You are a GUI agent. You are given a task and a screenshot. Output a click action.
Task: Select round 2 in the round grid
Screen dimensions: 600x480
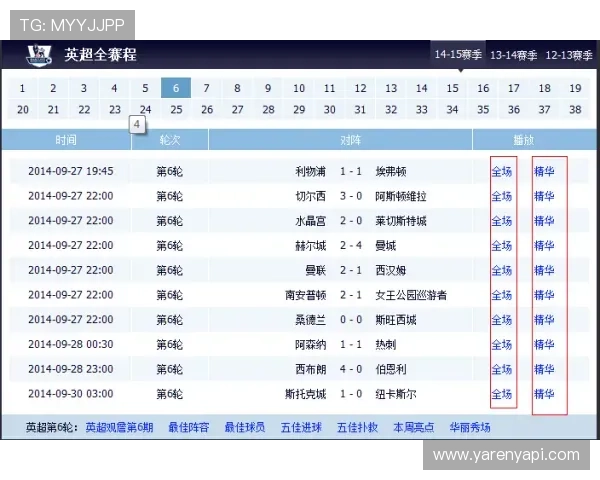53,88
